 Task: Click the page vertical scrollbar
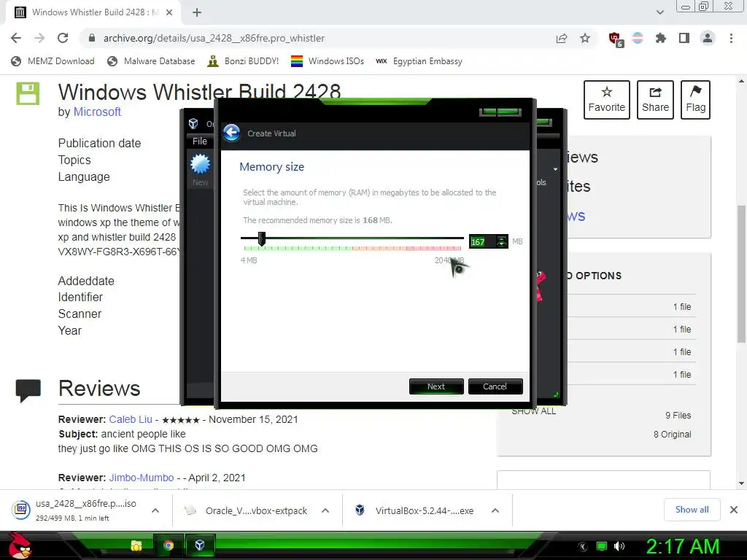point(741,273)
